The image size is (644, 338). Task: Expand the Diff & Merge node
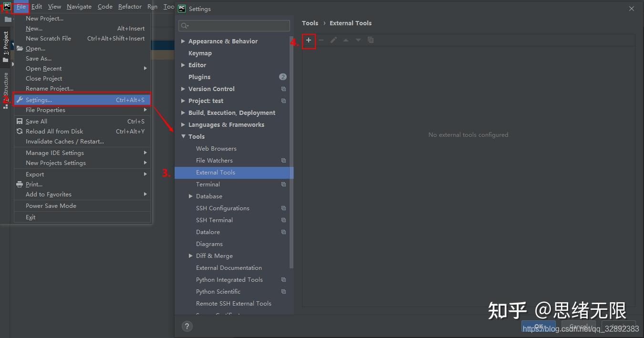coord(191,256)
